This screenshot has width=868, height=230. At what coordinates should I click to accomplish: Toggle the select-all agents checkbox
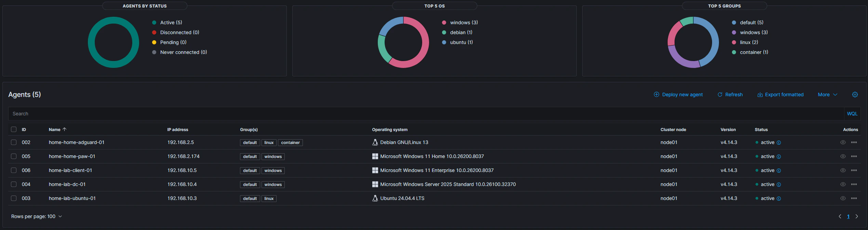tap(14, 129)
